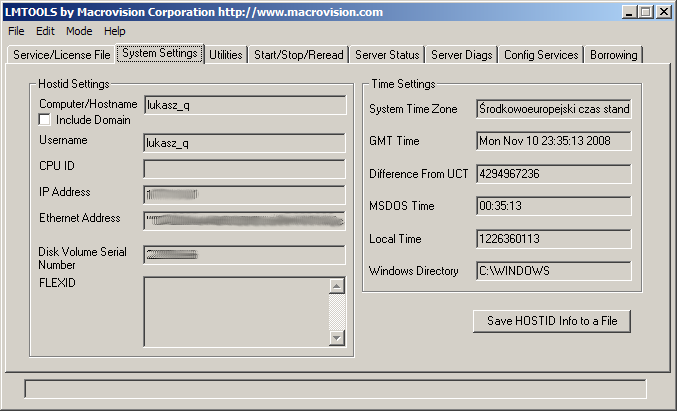Click the Hostid Settings group label
677x411 pixels.
(x=74, y=84)
